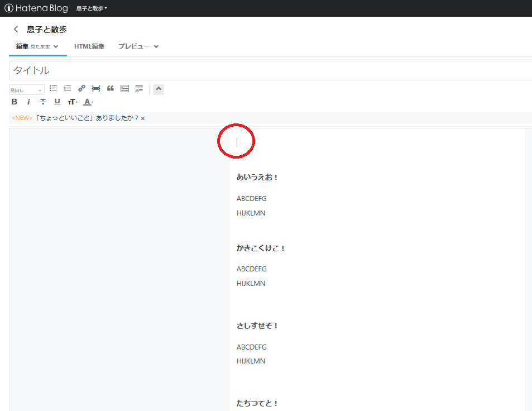Collapse the formatting toolbar with the chevron

point(158,89)
